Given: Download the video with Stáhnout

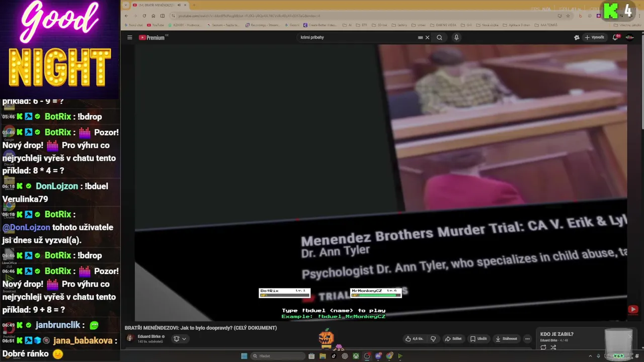Looking at the screenshot, I should pos(507,339).
